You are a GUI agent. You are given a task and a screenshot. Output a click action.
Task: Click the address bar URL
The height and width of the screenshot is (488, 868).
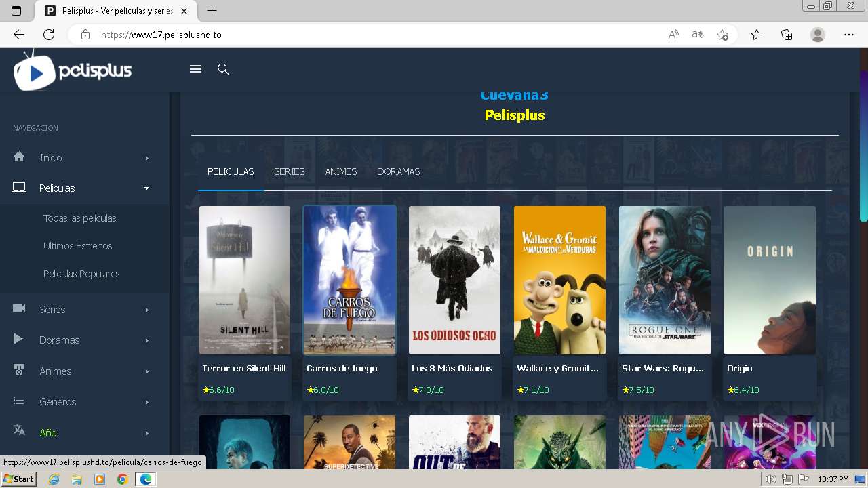161,35
